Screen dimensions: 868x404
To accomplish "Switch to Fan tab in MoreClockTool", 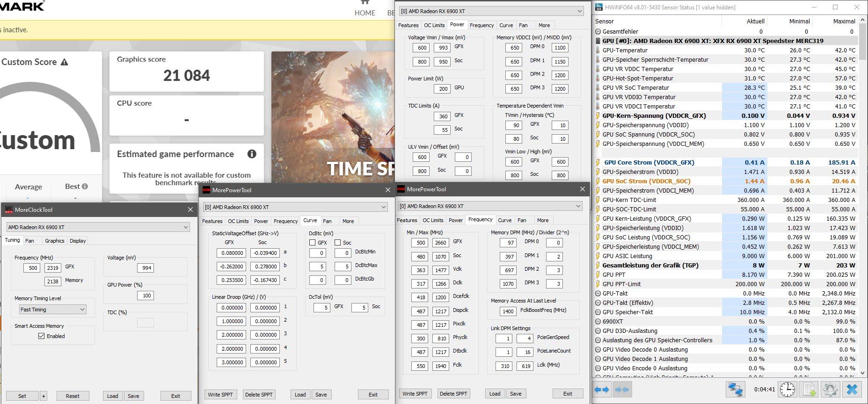I will (x=29, y=241).
